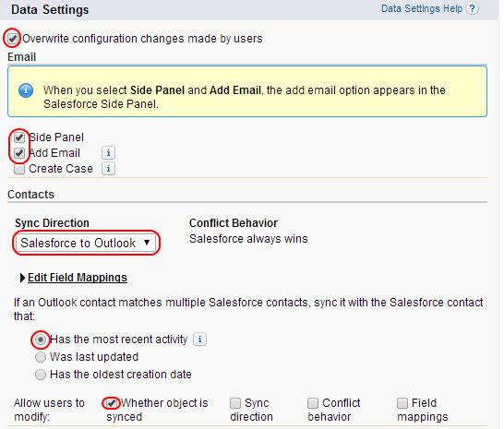Open the Data Settings Help link
Viewport: 504px width, 429px height.
pos(422,8)
